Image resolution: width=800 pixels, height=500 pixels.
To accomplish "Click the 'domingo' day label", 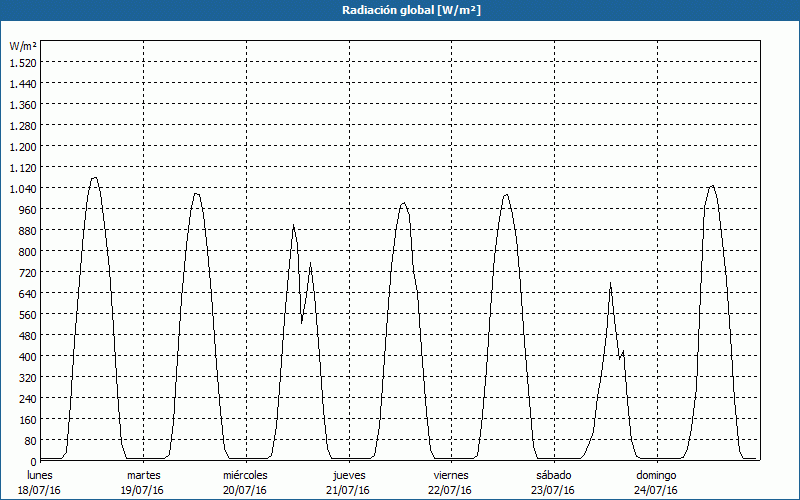I will point(656,474).
